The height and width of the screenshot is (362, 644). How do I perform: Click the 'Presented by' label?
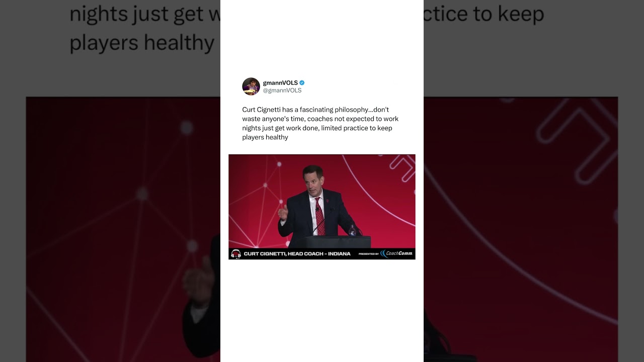[368, 254]
